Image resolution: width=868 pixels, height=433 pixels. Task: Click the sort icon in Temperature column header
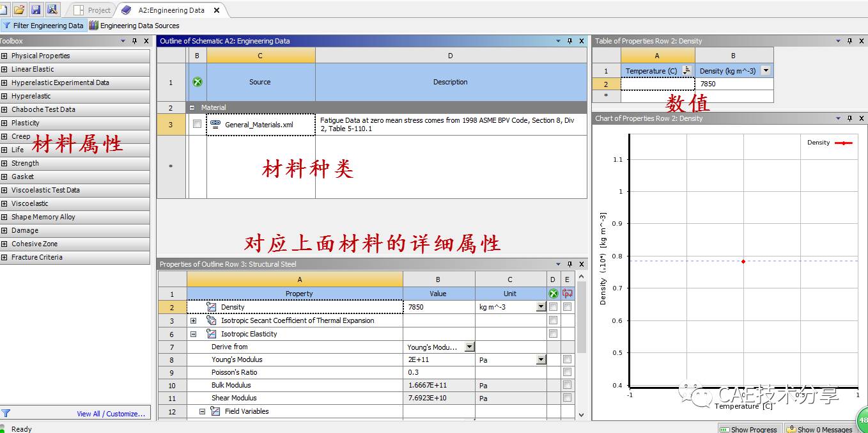coord(686,70)
